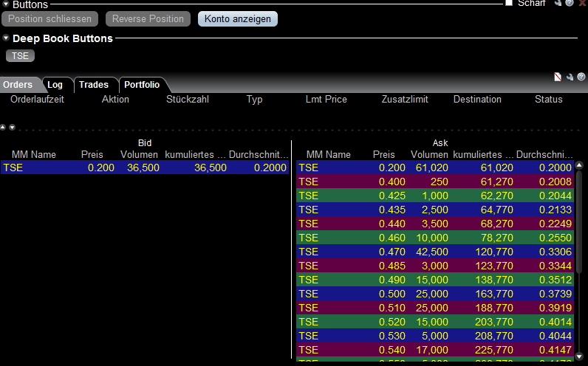Click cumulative volume 120,770 cell

coord(494,252)
